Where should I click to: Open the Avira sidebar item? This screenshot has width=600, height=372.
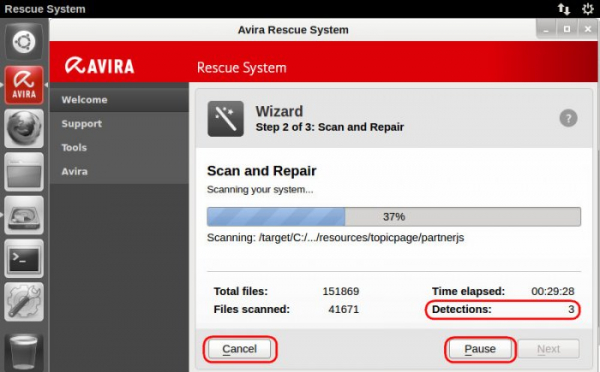[x=119, y=171]
